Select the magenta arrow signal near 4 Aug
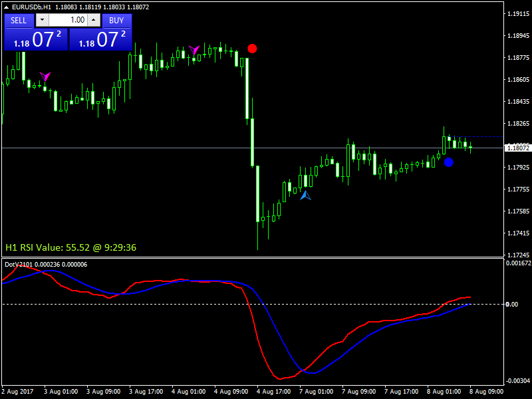Viewport: 532px width, 399px height. tap(194, 50)
